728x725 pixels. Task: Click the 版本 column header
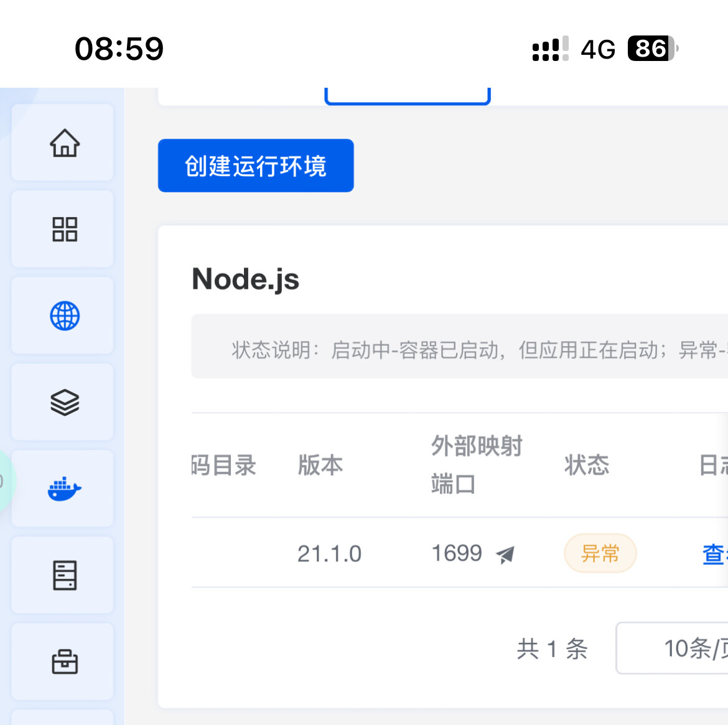coord(320,465)
